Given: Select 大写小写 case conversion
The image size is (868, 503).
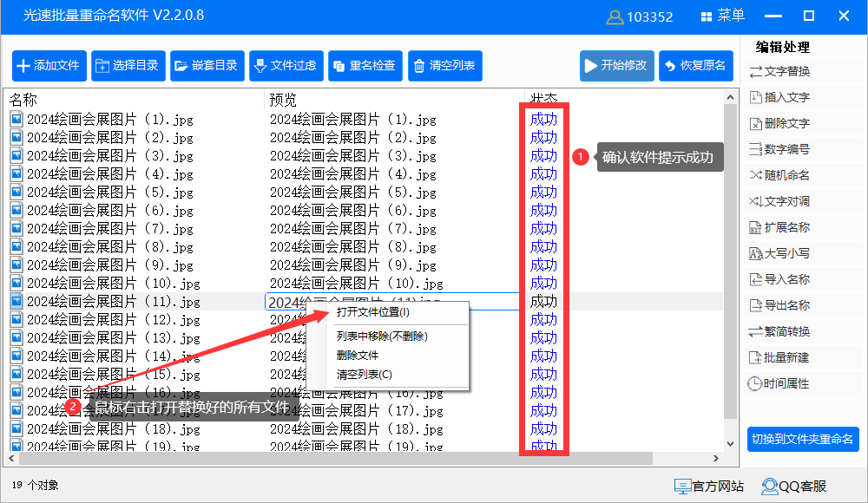Looking at the screenshot, I should pyautogui.click(x=780, y=253).
